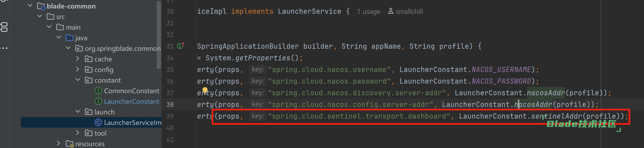Click line number 39 in gutter

point(170,116)
